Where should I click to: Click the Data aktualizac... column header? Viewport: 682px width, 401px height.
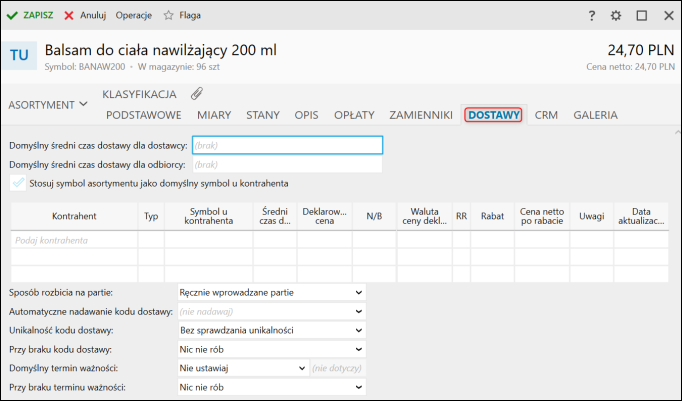[641, 216]
